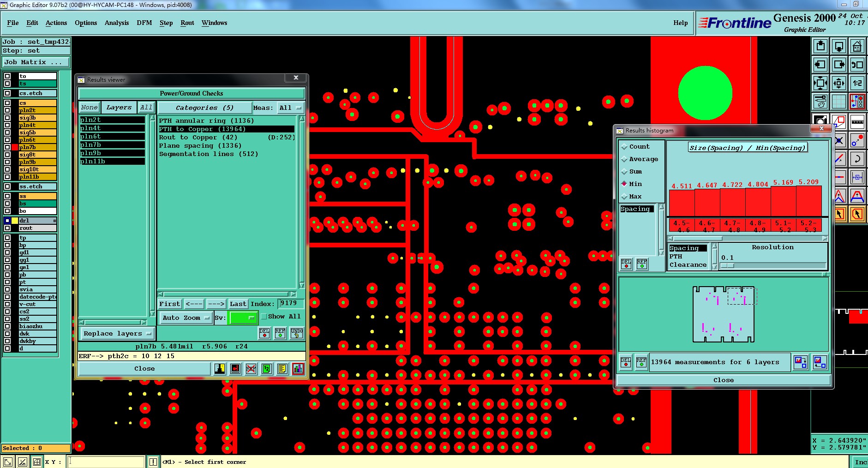
Task: Click Close in Results histogram window
Action: pos(723,380)
